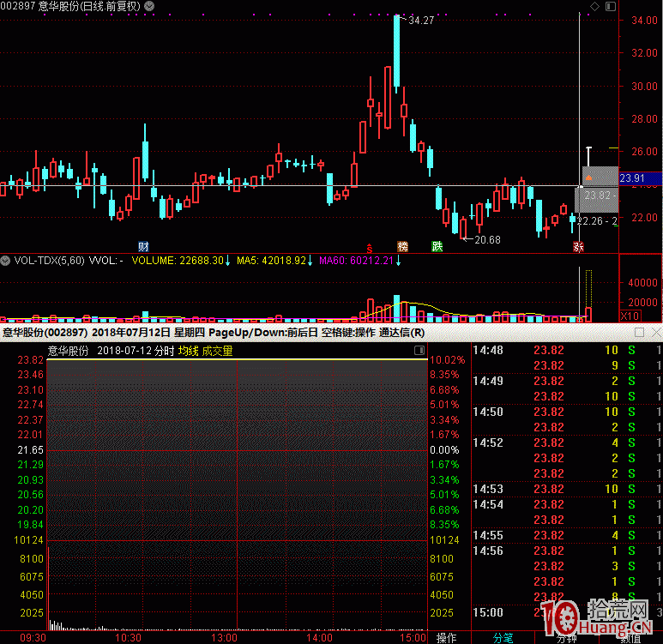Click the VOLUME: 22688.30 value
Image resolution: width=663 pixels, height=644 pixels.
[178, 261]
